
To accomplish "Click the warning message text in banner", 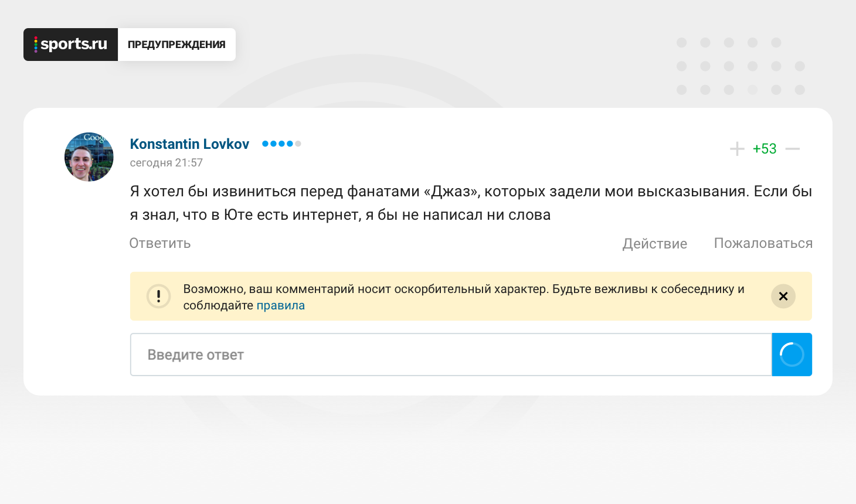I will click(463, 290).
